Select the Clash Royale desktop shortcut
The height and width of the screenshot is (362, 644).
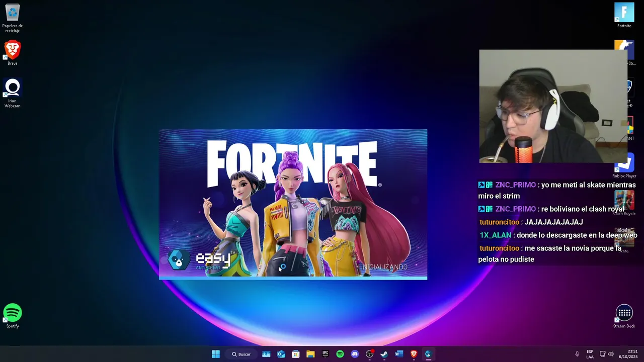point(624,203)
